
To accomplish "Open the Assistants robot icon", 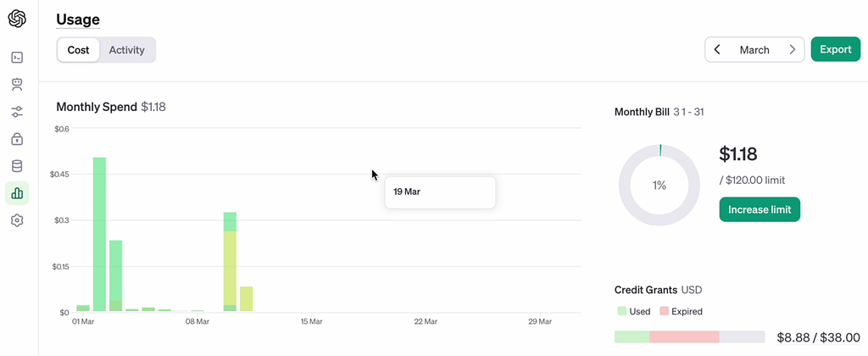I will [x=17, y=85].
